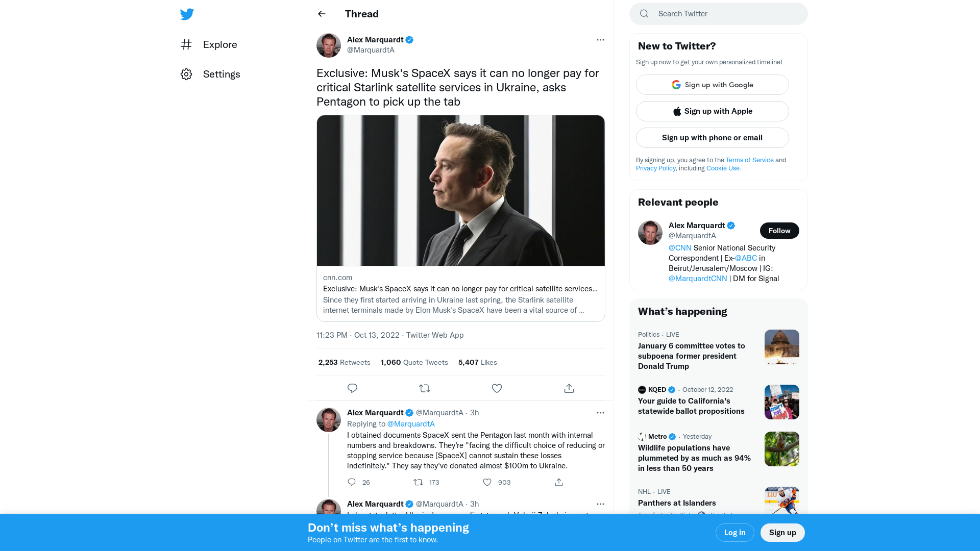The height and width of the screenshot is (551, 980).
Task: Click the Log in button
Action: coord(734,532)
